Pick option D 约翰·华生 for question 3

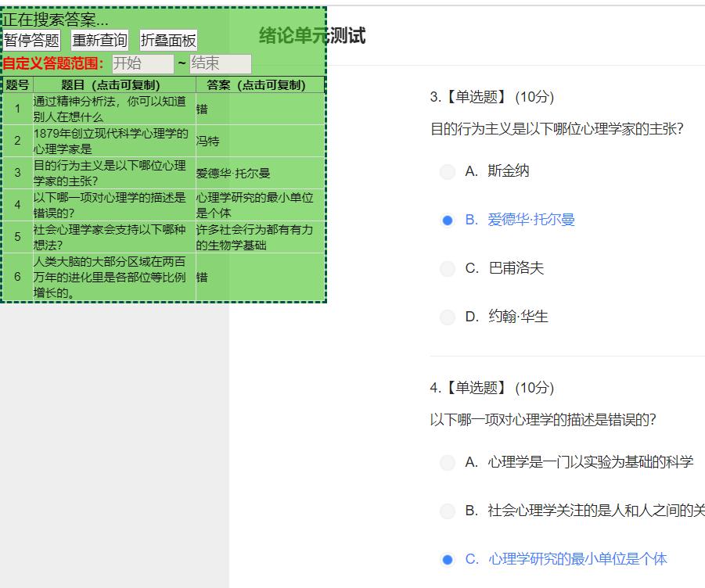pyautogui.click(x=448, y=317)
